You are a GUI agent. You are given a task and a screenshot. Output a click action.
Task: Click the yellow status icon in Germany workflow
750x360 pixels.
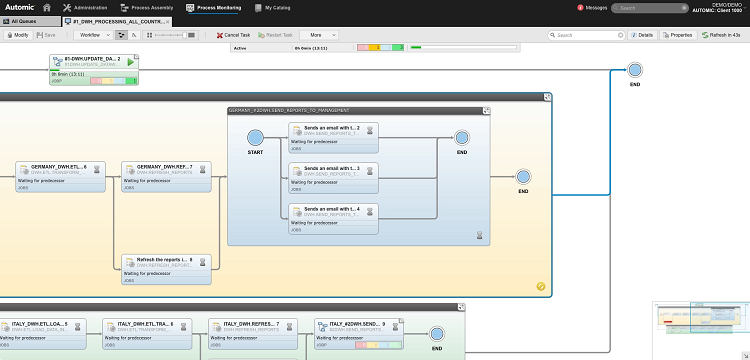point(541,286)
